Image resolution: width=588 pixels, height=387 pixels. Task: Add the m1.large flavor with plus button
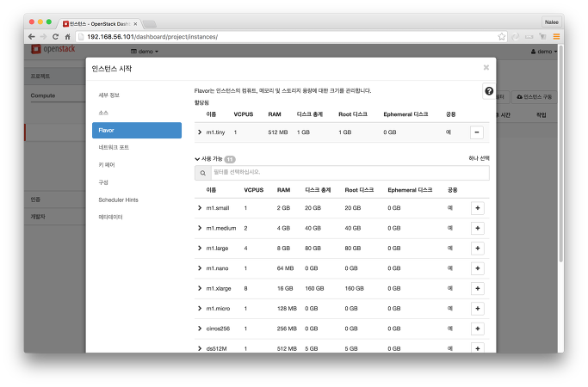478,248
